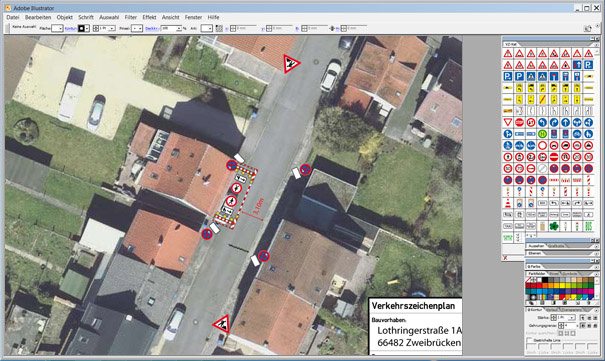Screen dimensions: 605x361
Task: Select the blue straight-ahead arrow sign symbol
Action: click(x=566, y=122)
